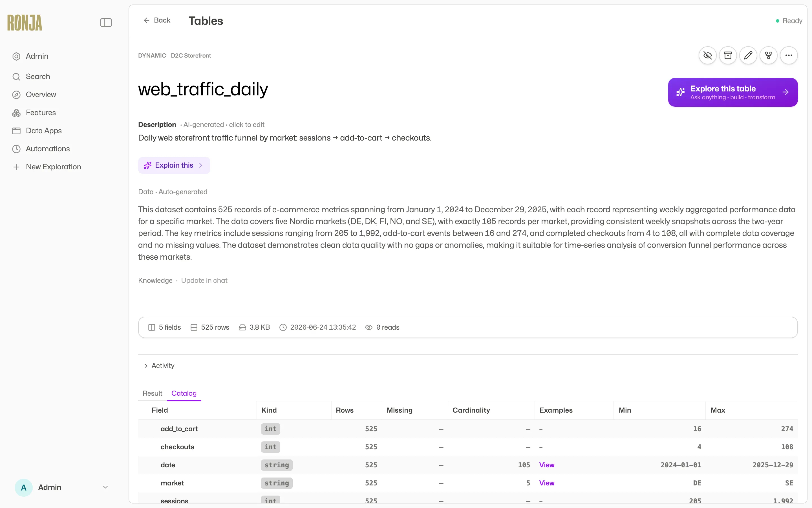Select the market field name

[172, 483]
